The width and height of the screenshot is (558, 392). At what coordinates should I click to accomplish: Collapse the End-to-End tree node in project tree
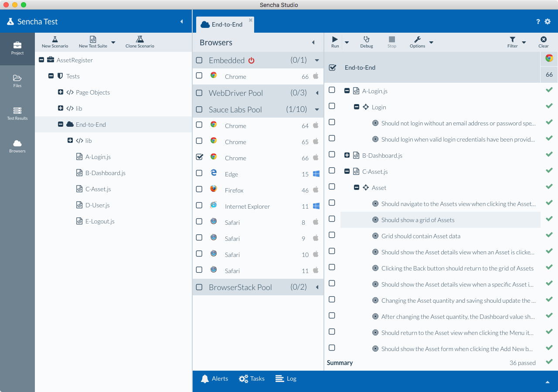pos(61,124)
